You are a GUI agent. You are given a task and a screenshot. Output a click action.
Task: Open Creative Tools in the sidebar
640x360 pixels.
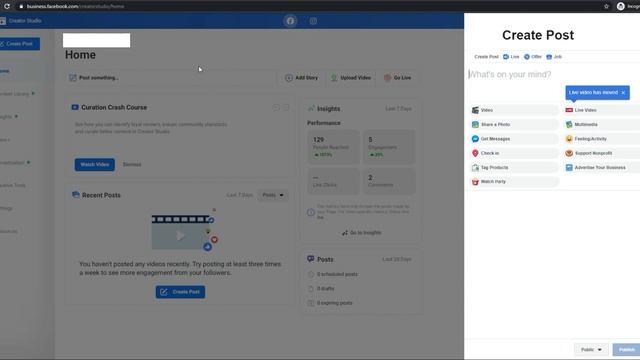13,185
